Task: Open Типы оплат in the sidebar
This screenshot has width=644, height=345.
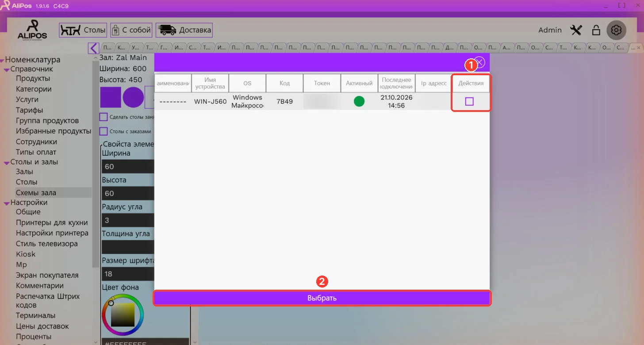Action: point(36,152)
